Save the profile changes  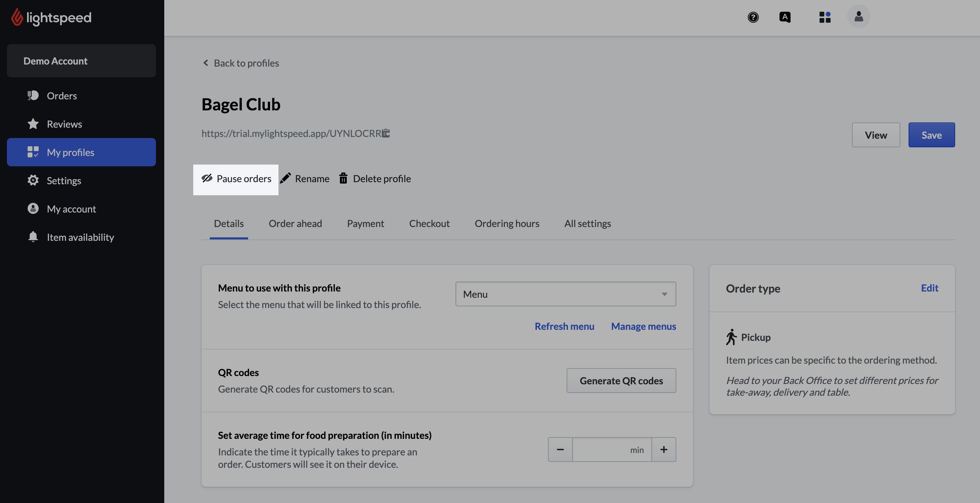click(x=931, y=135)
